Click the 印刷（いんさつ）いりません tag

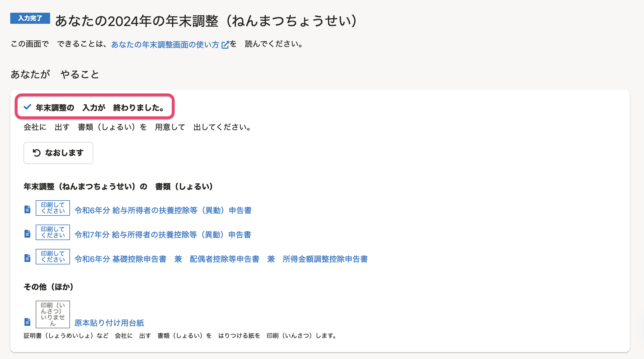[x=53, y=314]
